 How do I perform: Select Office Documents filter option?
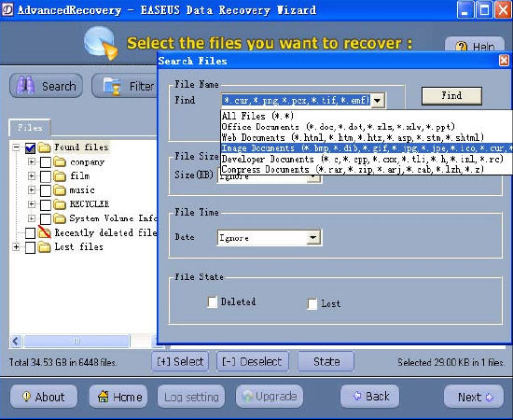click(x=367, y=127)
